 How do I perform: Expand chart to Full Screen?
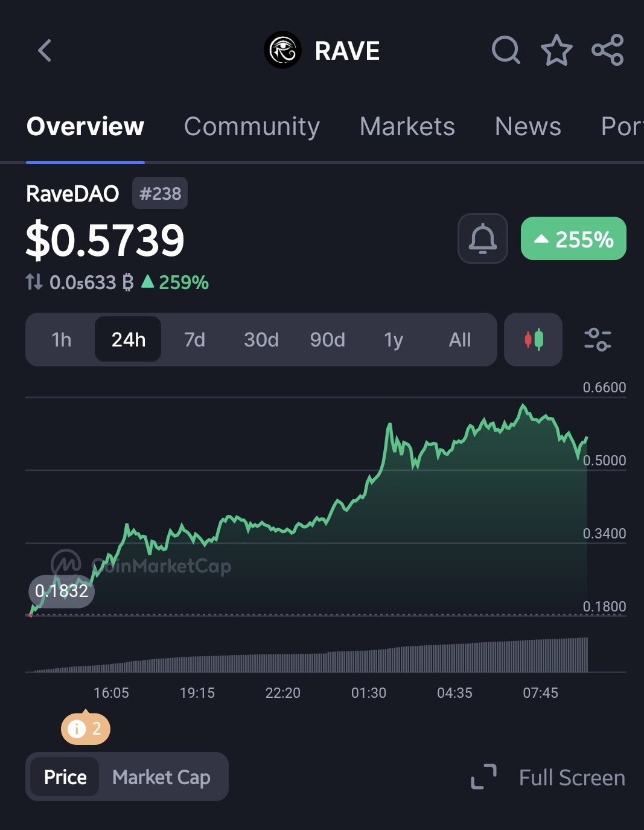click(548, 777)
